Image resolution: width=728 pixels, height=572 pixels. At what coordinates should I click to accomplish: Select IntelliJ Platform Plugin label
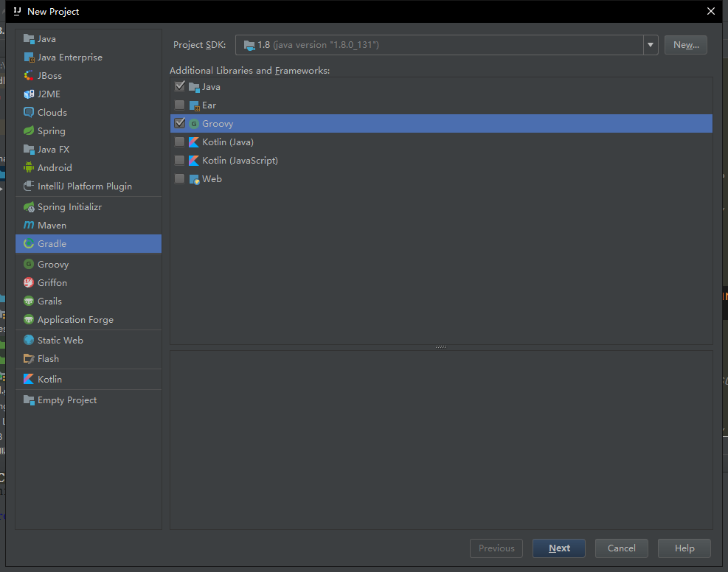coord(85,186)
